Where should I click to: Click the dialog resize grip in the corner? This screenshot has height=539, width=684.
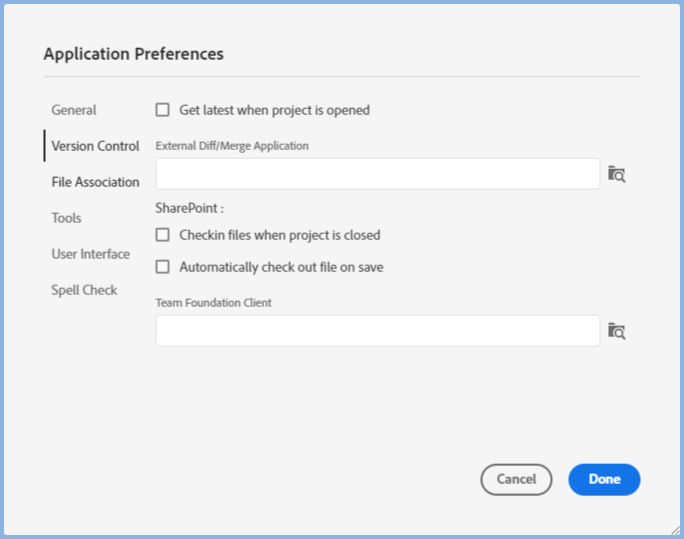(675, 530)
